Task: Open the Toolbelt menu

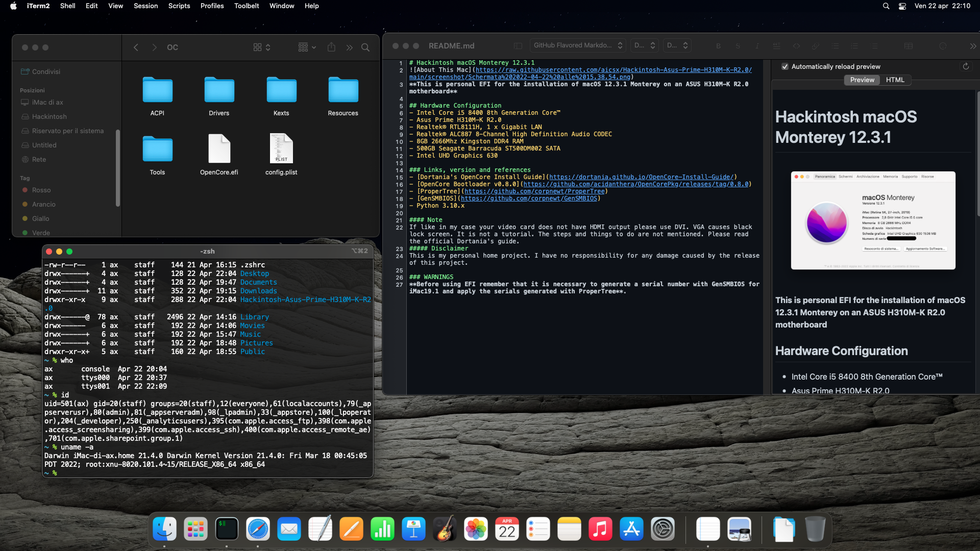Action: (247, 6)
